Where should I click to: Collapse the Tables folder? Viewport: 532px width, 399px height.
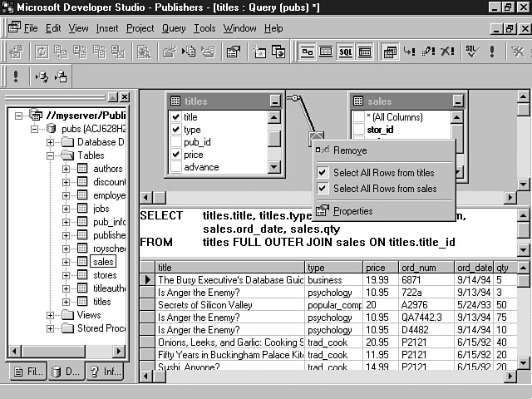click(x=51, y=155)
